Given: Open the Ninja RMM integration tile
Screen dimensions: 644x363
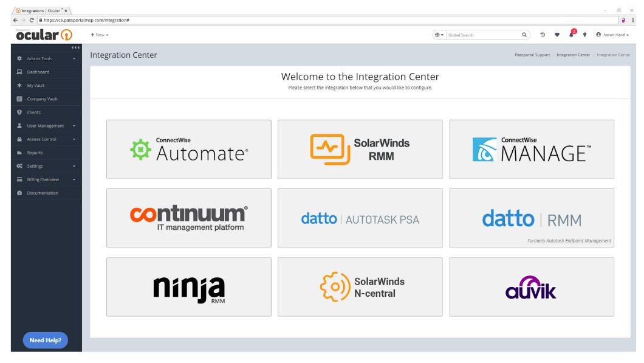Looking at the screenshot, I should [x=188, y=287].
